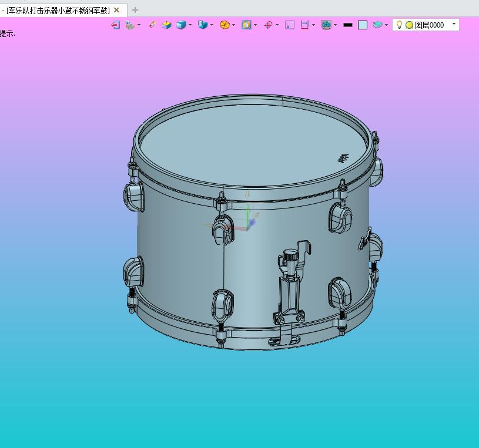Viewport: 479px width, 448px height.
Task: Click the orange polyhedron mesh icon
Action: [x=225, y=25]
